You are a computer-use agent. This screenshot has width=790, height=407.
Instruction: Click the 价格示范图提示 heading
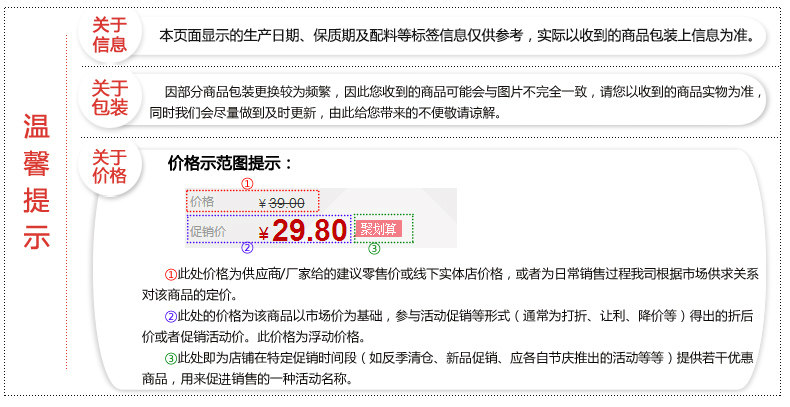pos(230,163)
